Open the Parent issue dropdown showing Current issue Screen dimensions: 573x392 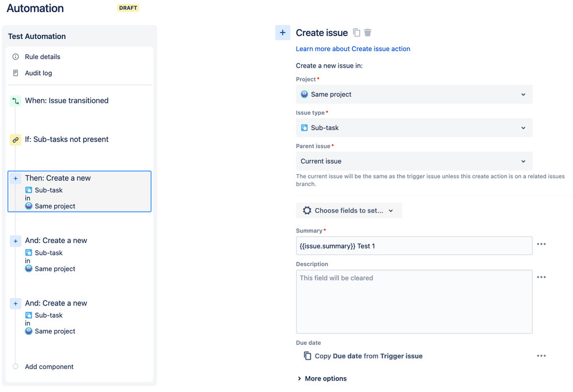414,161
